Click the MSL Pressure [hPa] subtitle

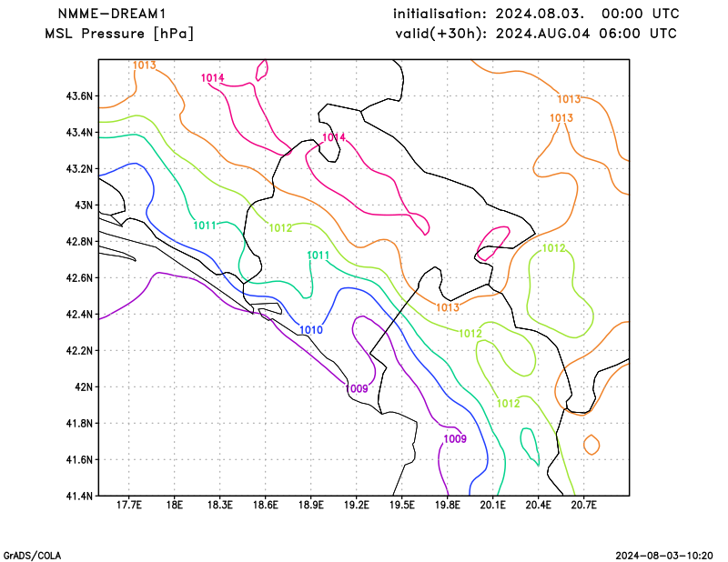(x=119, y=34)
